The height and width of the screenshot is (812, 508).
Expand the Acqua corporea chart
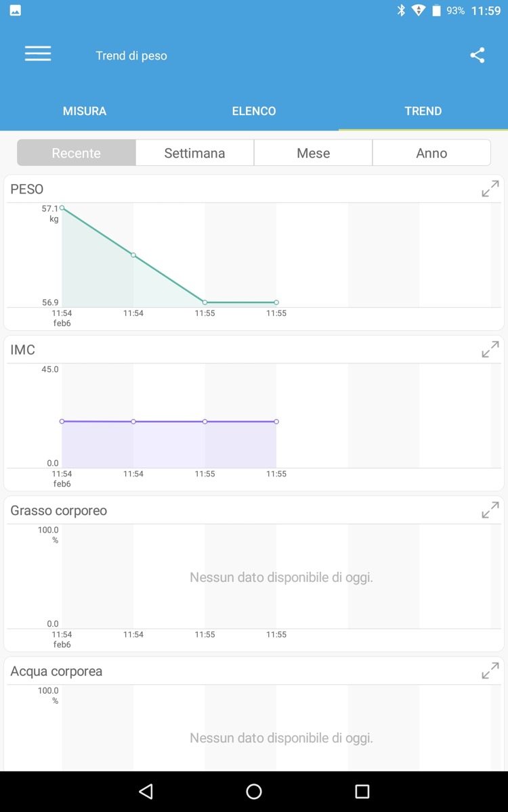pyautogui.click(x=490, y=671)
